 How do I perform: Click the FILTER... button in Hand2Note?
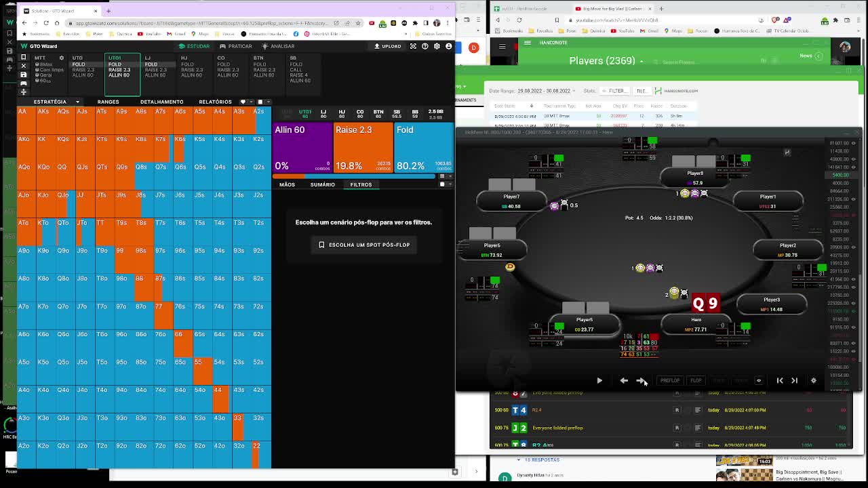coord(616,91)
